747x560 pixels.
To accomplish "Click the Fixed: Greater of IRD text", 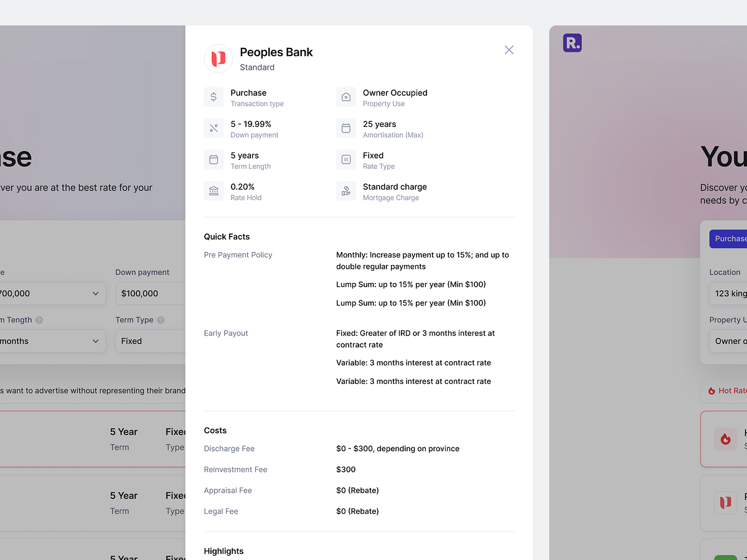I will (416, 339).
